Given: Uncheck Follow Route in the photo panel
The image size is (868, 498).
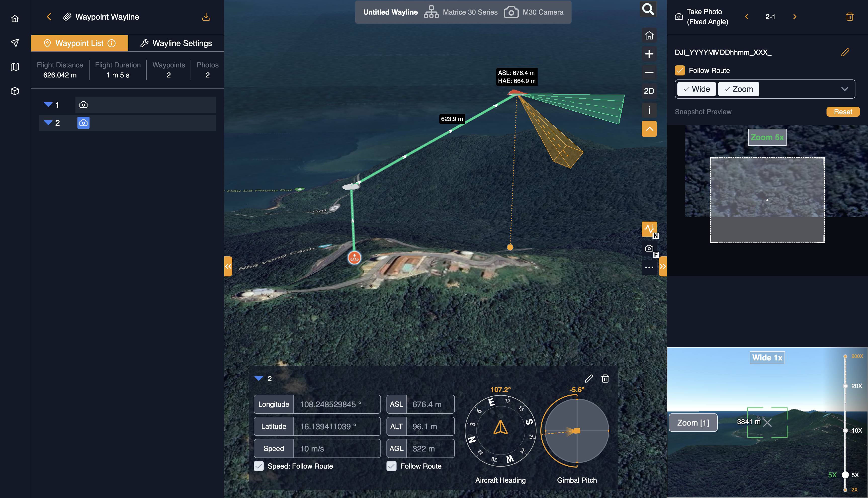Looking at the screenshot, I should [680, 70].
